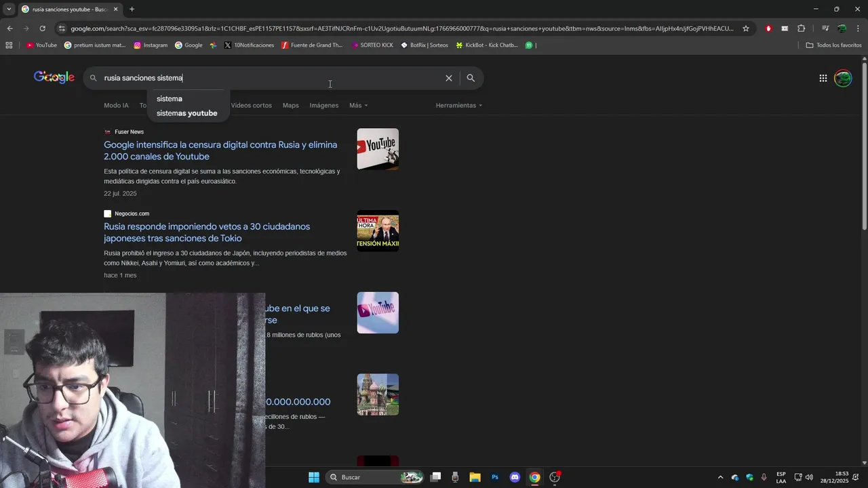Screen dimensions: 868x488
Task: Open OBS Studio from the taskbar
Action: pyautogui.click(x=555, y=477)
